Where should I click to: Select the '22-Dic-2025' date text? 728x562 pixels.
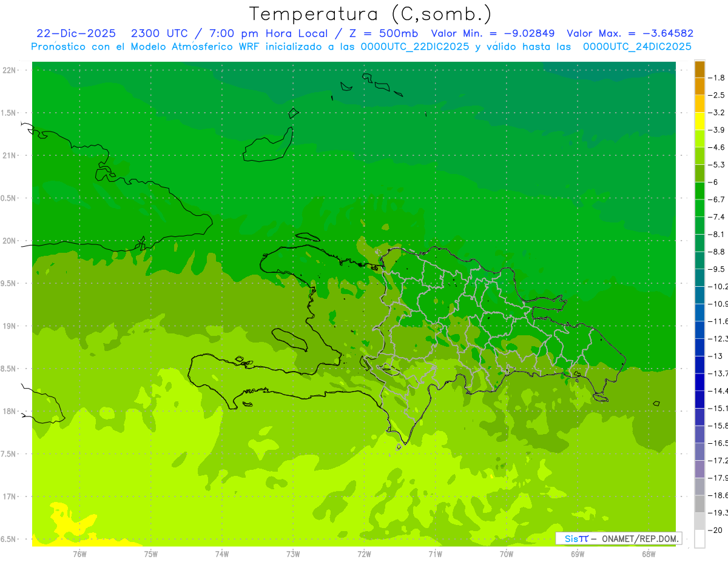point(76,33)
